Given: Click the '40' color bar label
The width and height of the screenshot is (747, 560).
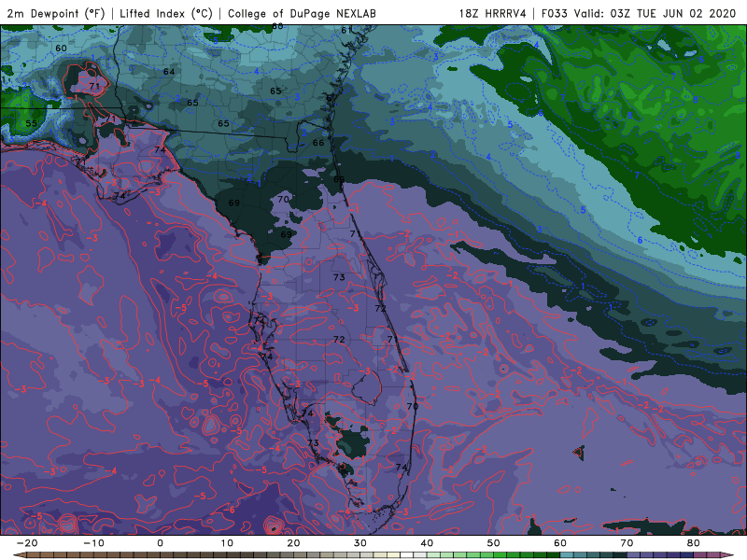Looking at the screenshot, I should (427, 543).
